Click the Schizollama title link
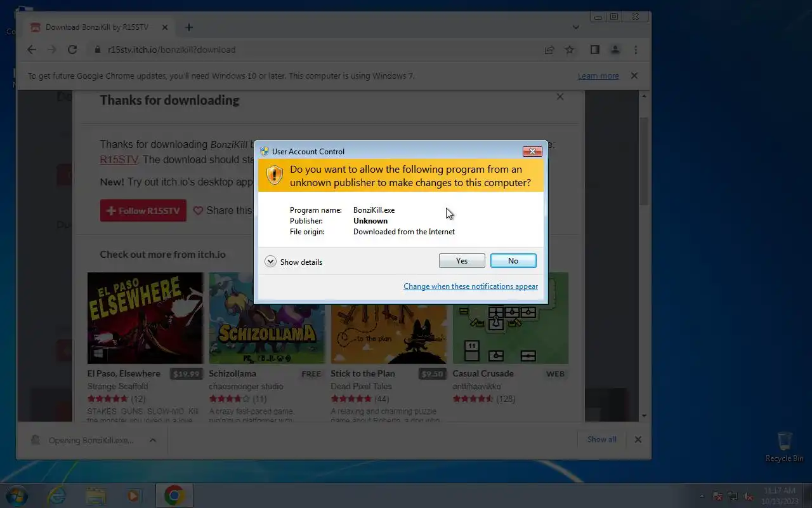812x508 pixels. [232, 373]
